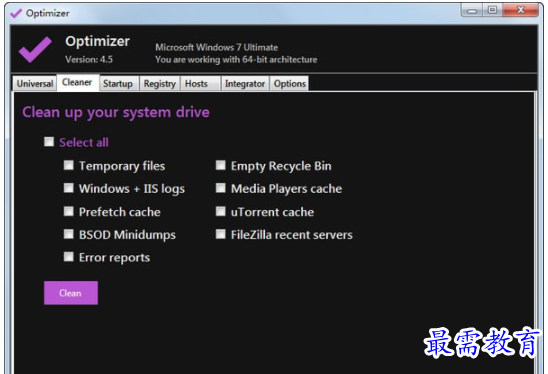
Task: Tick Empty Recycle Bin checkbox
Action: [x=221, y=165]
